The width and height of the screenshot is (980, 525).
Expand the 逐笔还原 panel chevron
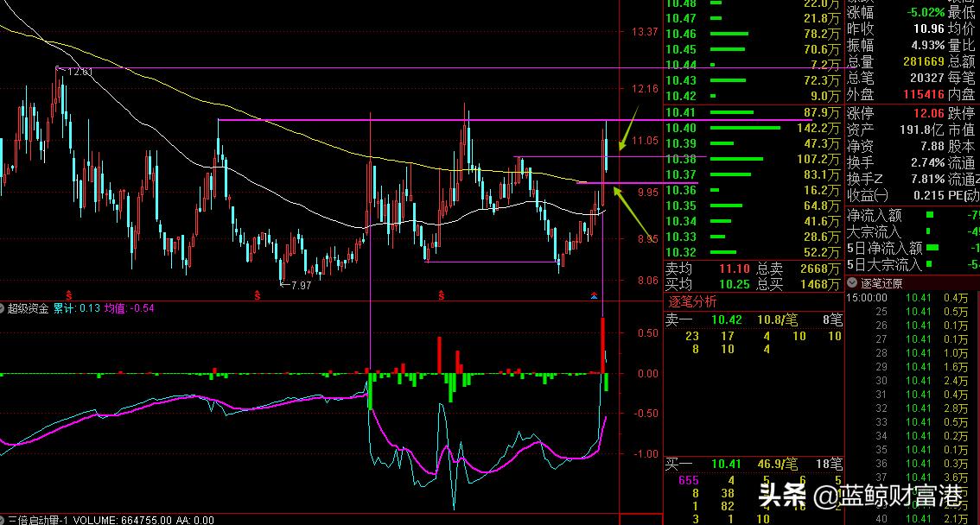[852, 282]
